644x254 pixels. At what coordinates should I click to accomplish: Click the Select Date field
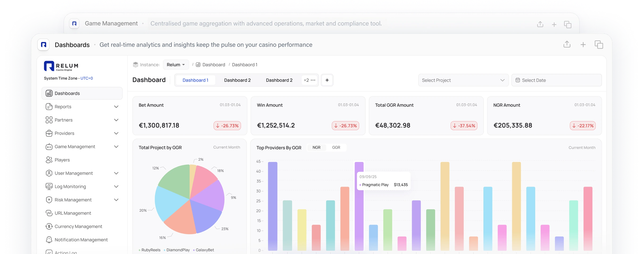pyautogui.click(x=556, y=80)
